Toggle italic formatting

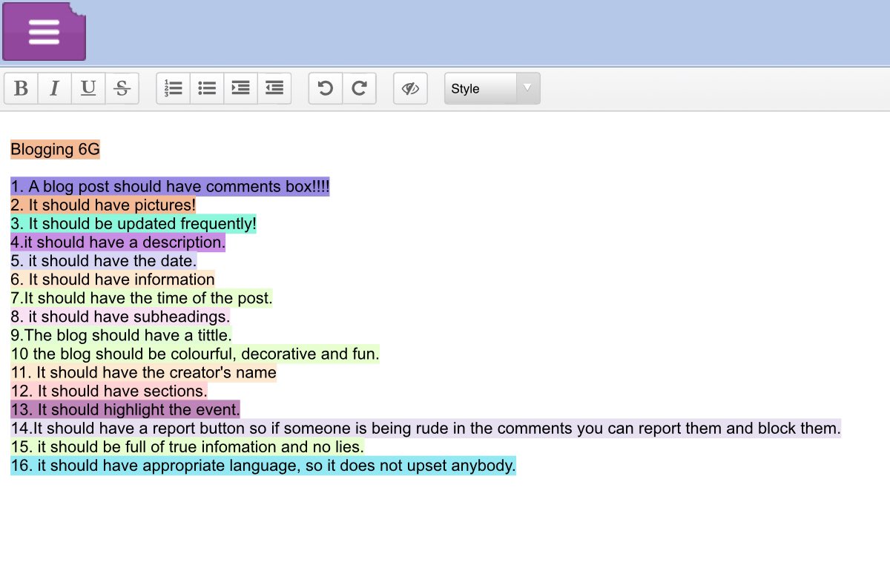click(54, 88)
